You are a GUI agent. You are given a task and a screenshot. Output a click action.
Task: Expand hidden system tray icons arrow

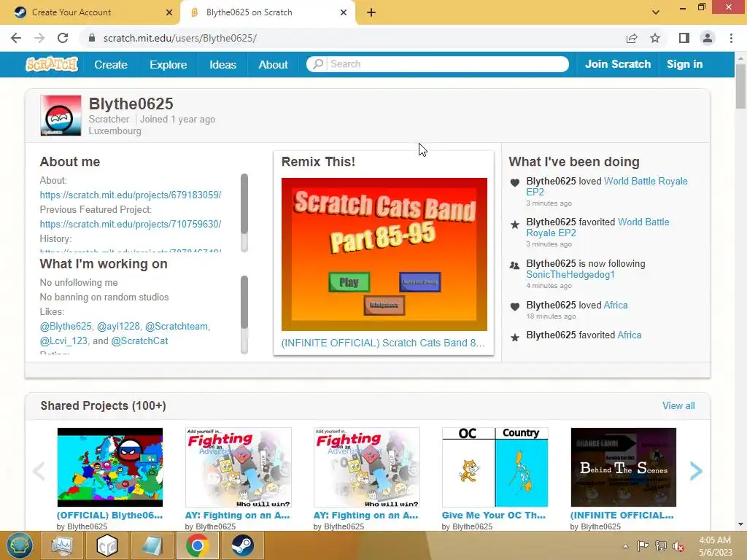pyautogui.click(x=625, y=546)
